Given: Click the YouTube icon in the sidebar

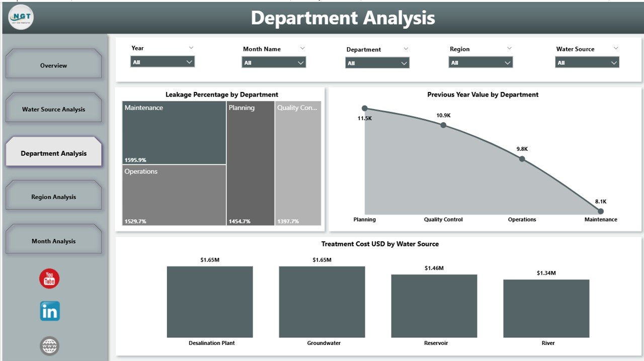Looking at the screenshot, I should pos(49,278).
